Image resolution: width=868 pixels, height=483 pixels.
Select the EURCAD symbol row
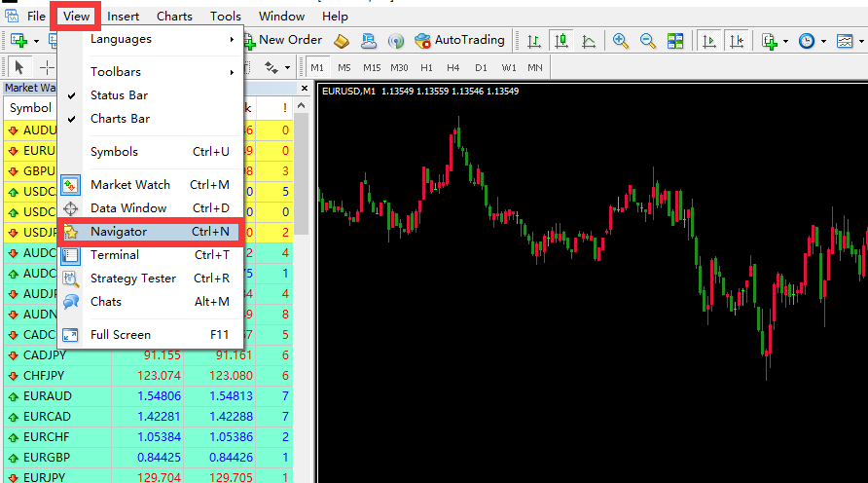pyautogui.click(x=148, y=417)
